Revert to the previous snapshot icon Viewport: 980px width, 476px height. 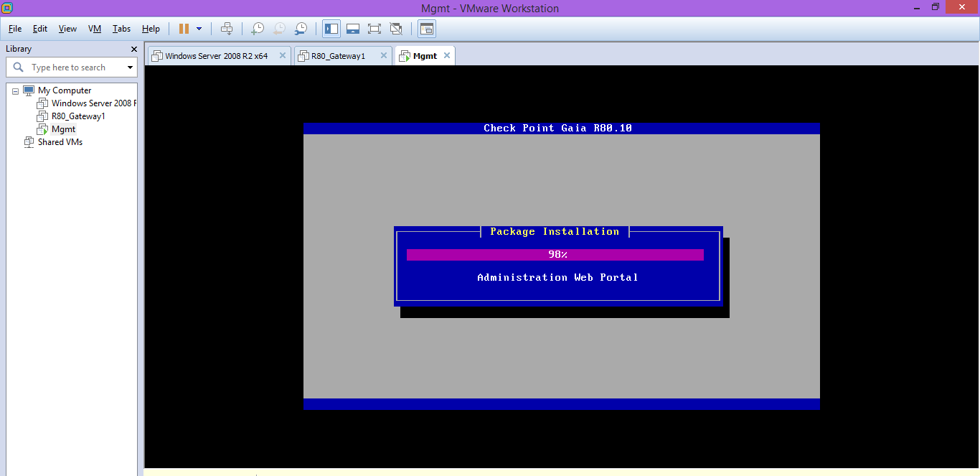(x=279, y=29)
